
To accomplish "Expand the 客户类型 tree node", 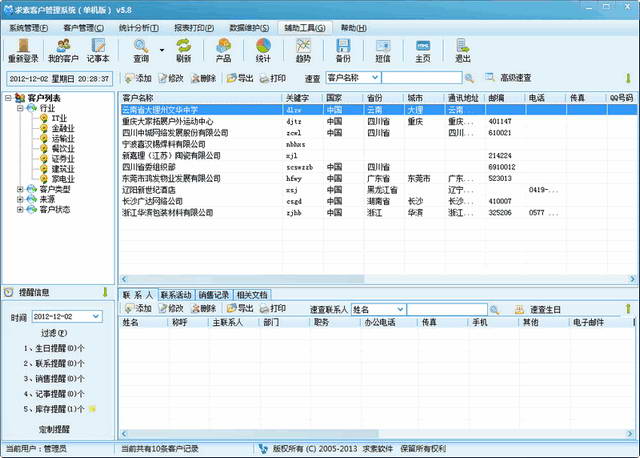I will tap(20, 188).
